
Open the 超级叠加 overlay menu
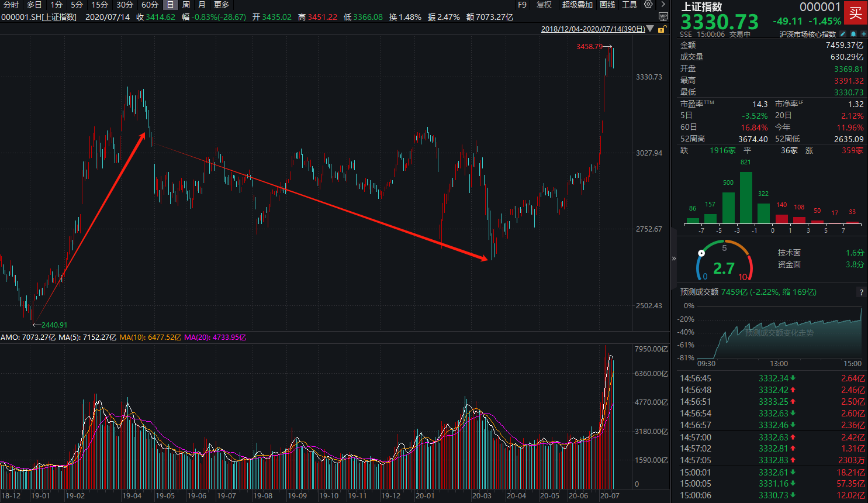pos(577,5)
